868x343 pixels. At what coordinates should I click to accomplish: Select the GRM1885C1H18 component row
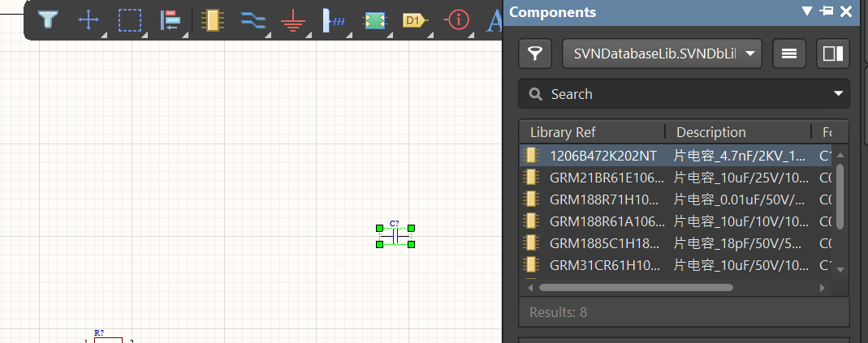676,243
